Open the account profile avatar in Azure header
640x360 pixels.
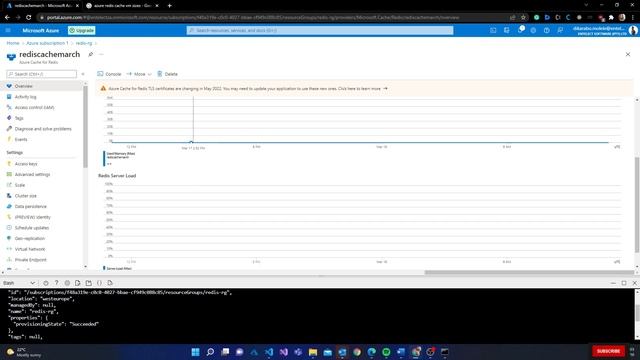coord(633,30)
